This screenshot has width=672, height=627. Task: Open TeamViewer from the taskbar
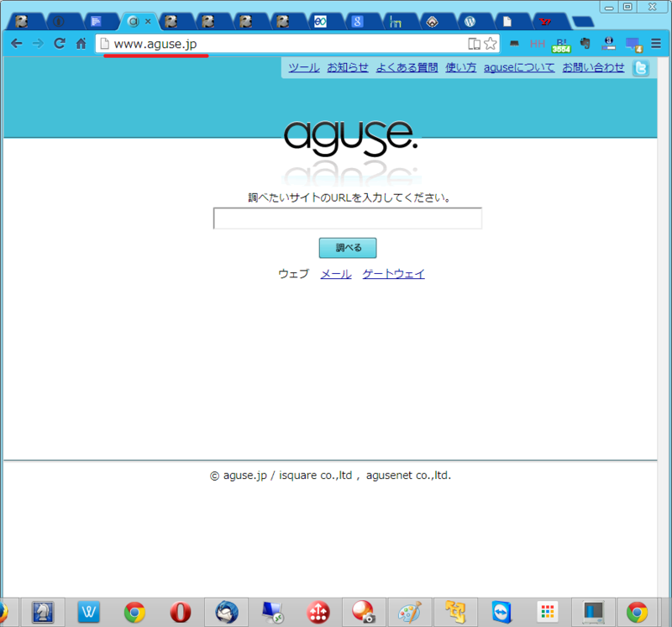501,612
